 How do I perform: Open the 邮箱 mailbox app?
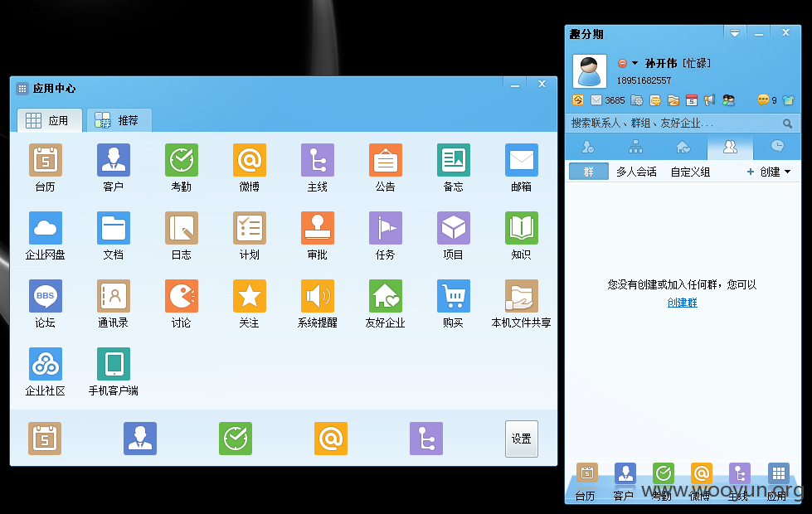coord(522,161)
